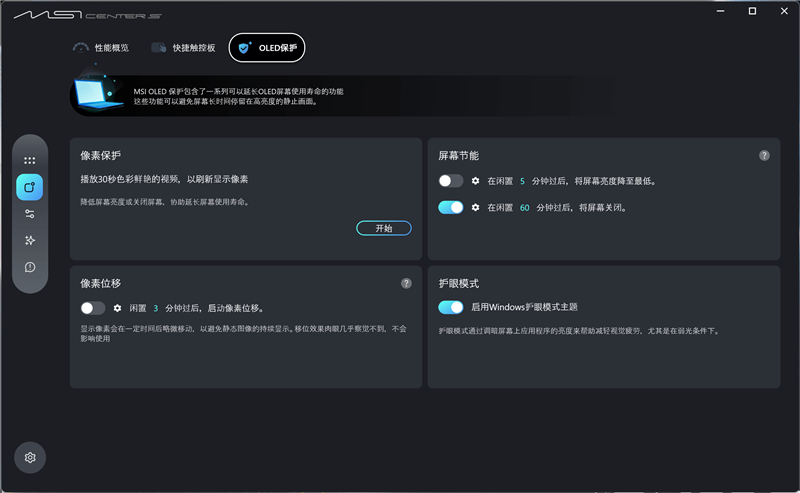Close the MSI Center window

coord(784,11)
